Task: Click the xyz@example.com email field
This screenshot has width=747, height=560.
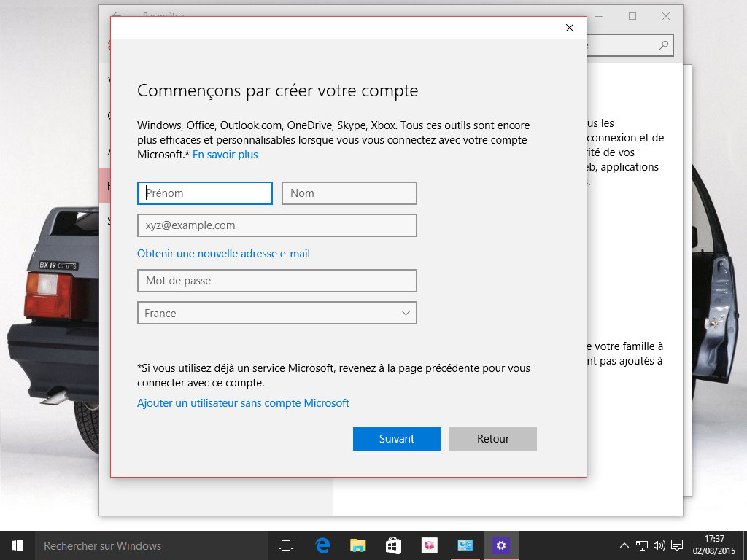Action: pos(277,225)
